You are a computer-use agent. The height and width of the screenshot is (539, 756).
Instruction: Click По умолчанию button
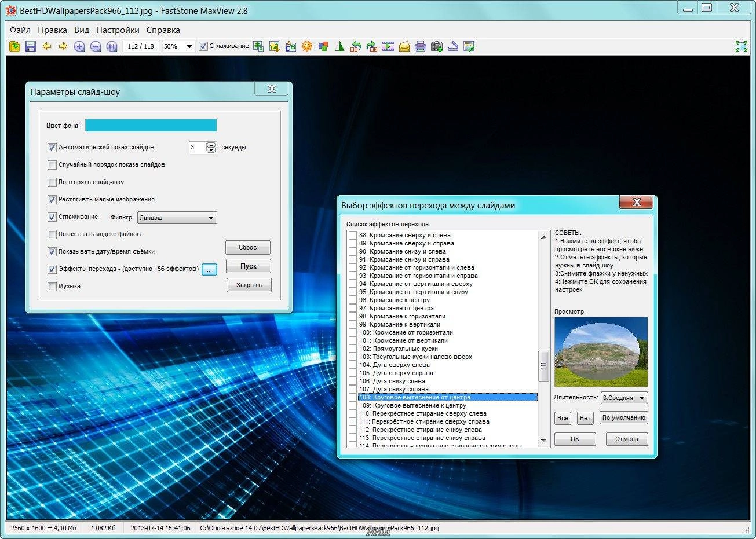(x=623, y=418)
